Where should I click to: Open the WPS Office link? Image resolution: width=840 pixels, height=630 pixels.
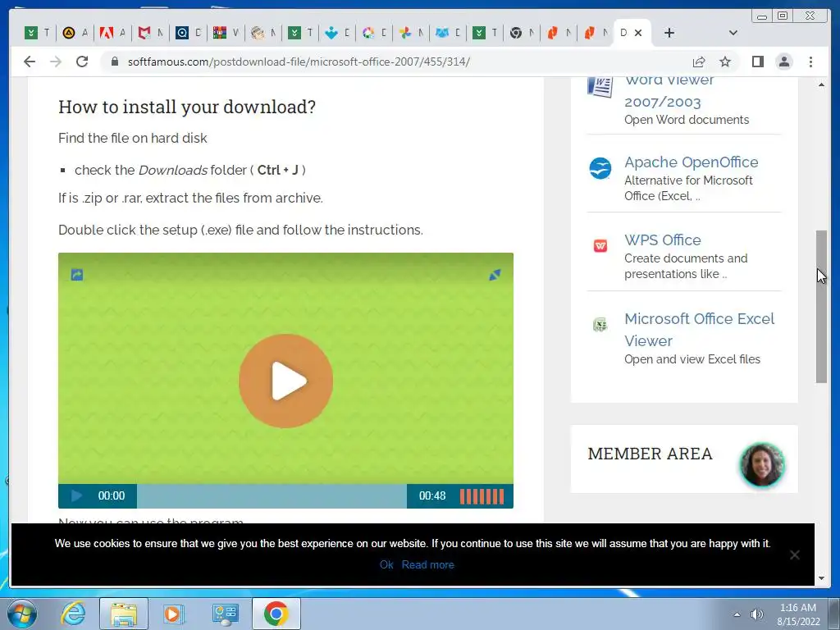pos(663,240)
